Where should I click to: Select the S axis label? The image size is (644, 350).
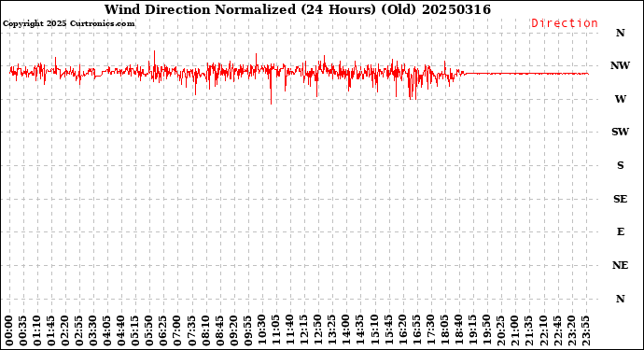point(620,165)
